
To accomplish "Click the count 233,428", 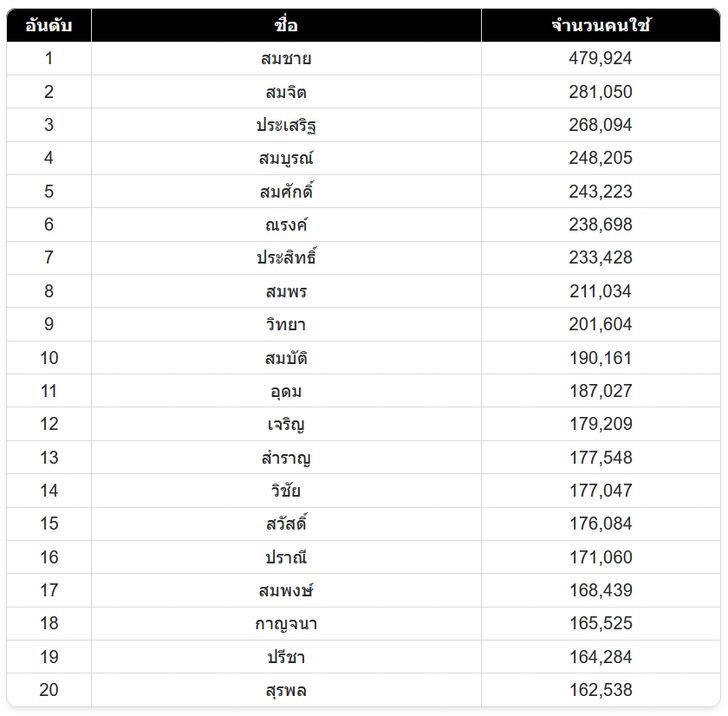I will [x=601, y=258].
